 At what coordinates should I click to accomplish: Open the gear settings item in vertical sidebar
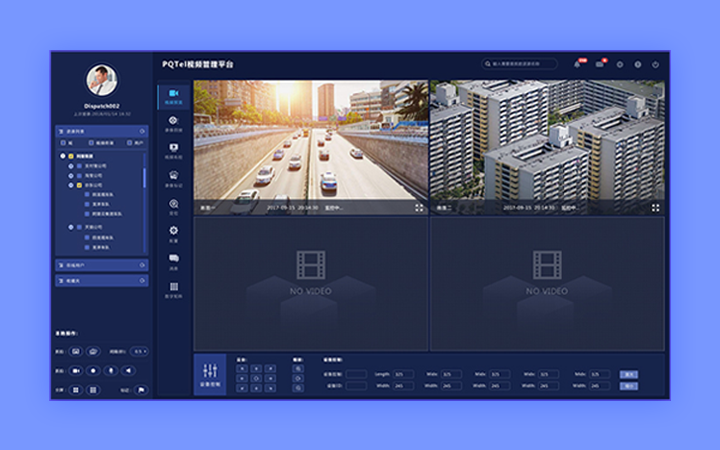tap(174, 234)
